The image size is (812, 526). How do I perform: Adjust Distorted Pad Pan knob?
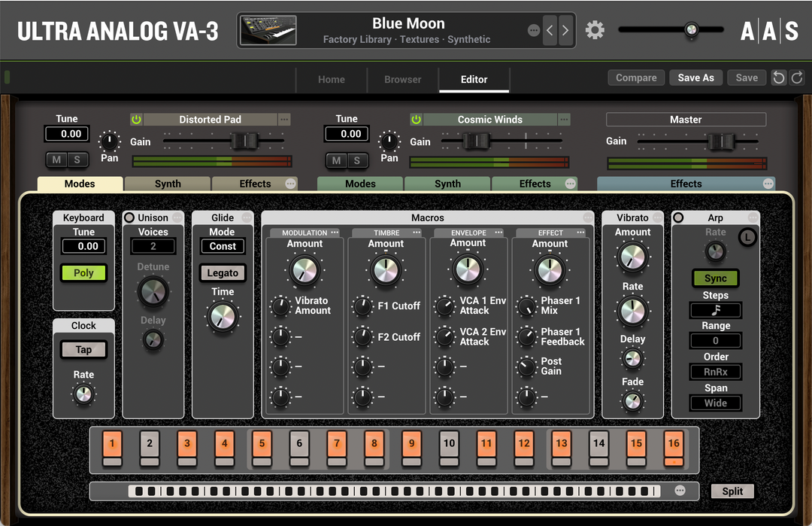point(109,141)
